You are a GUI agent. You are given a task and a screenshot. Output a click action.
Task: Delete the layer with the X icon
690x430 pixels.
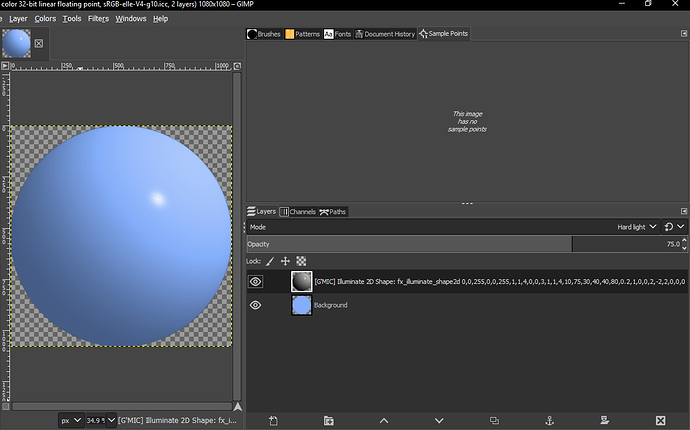pos(659,420)
